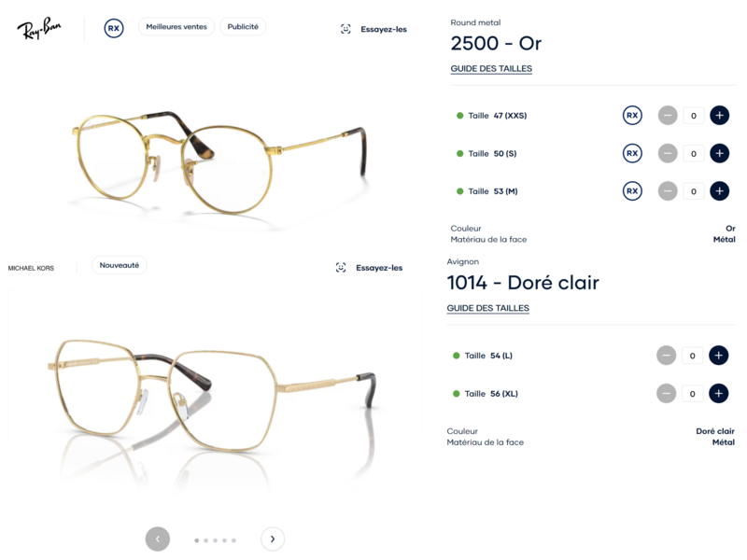Decrease quantity for Taille 50 (S)

click(668, 153)
